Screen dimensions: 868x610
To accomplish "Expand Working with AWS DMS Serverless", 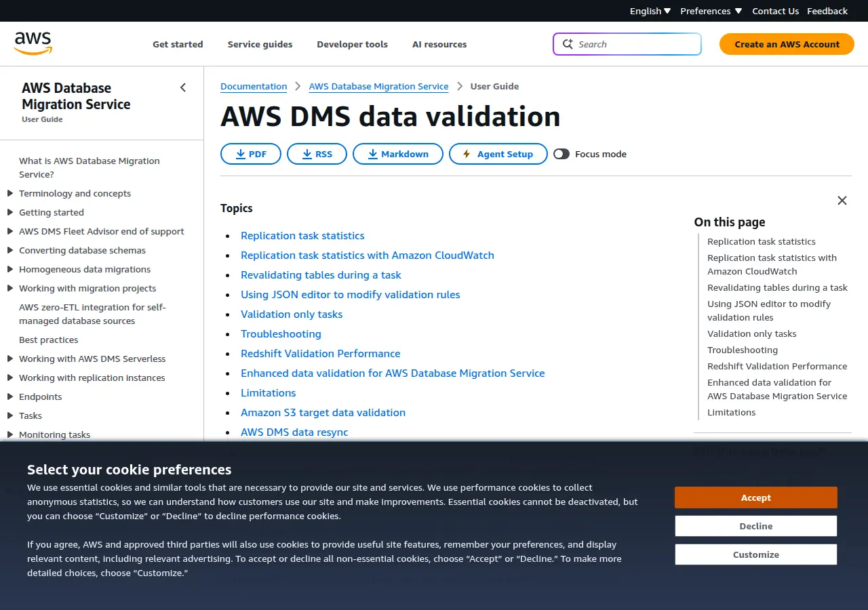I will (10, 359).
